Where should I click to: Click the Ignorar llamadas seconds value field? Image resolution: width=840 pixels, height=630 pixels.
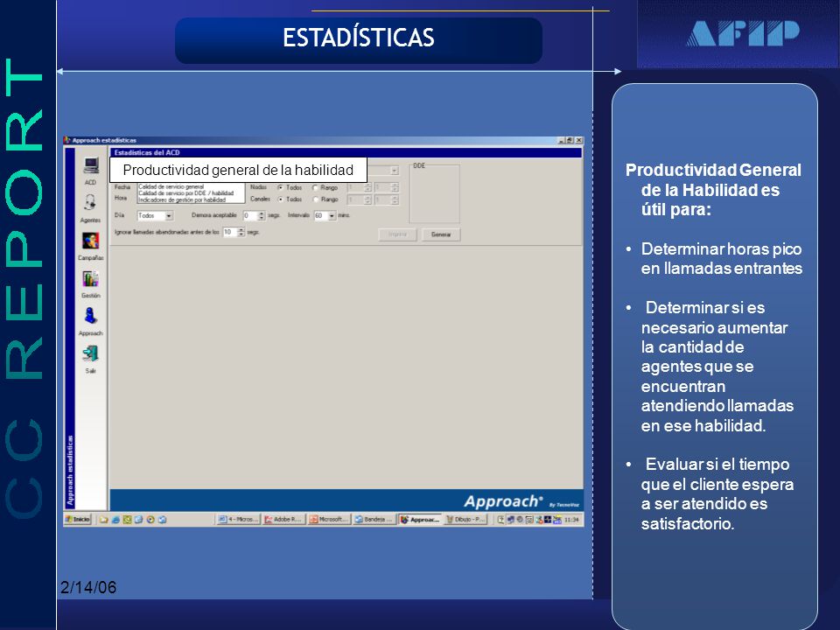point(230,232)
